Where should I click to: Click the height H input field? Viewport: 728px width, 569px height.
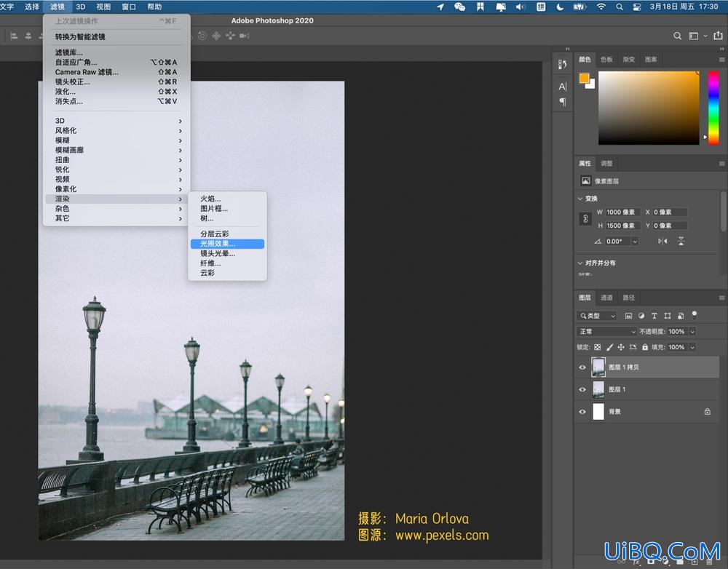[622, 226]
